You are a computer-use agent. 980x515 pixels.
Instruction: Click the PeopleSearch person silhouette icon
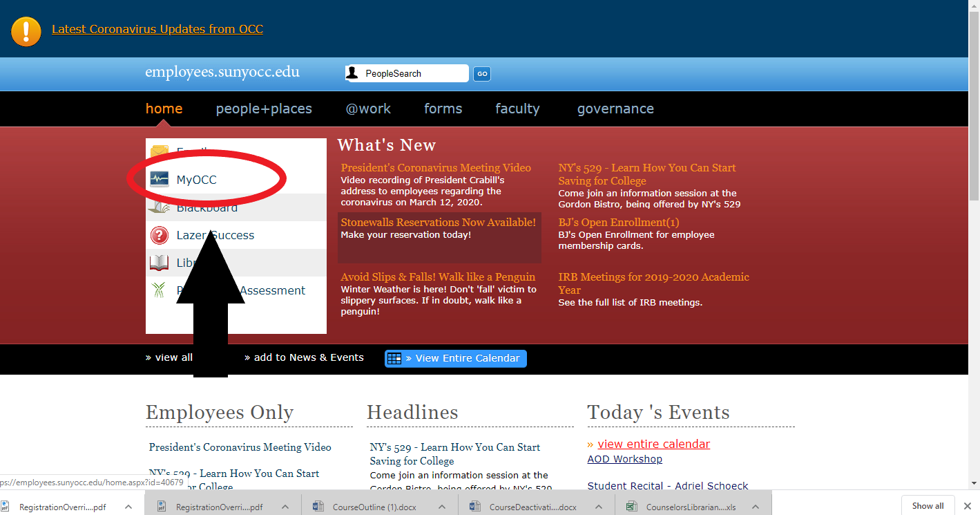tap(353, 73)
